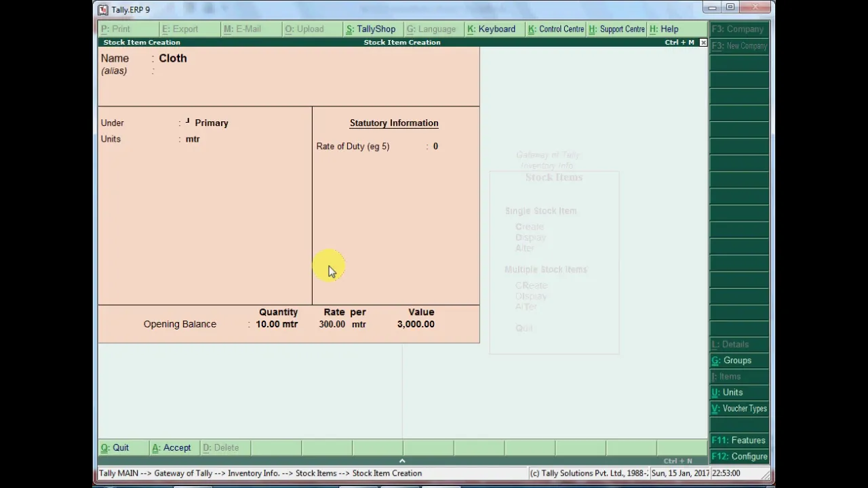Click the F3: Company button
Viewport: 868px width, 488px height.
739,29
